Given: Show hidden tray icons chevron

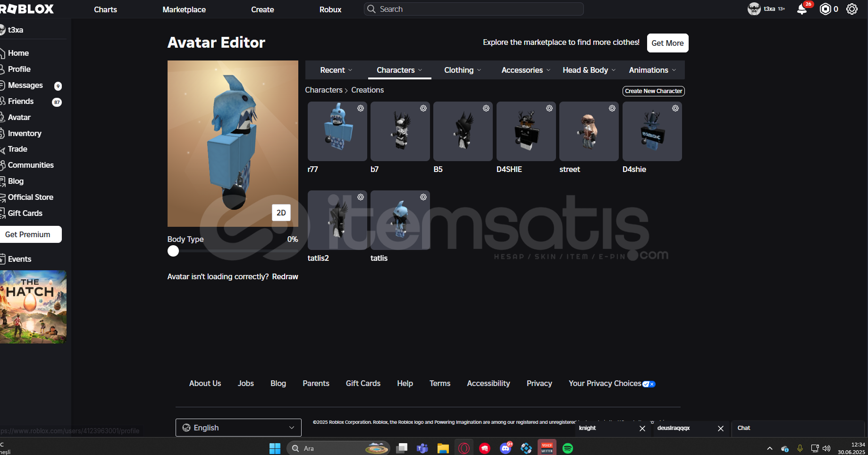Looking at the screenshot, I should (770, 448).
